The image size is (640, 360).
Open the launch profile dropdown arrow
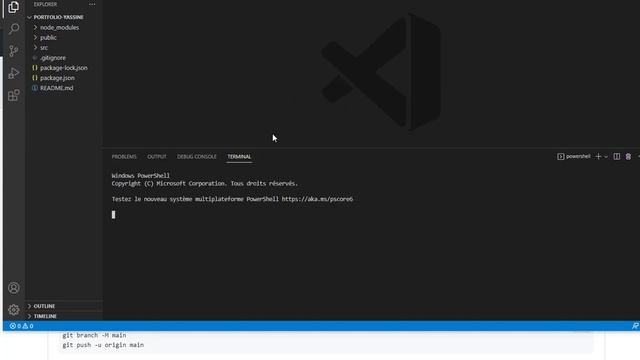point(606,157)
